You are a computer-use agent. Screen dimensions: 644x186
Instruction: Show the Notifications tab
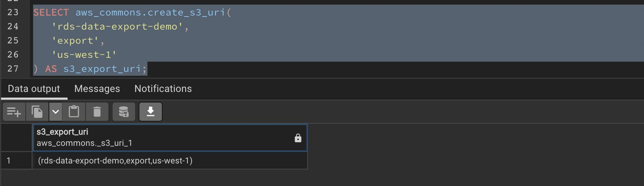click(163, 89)
